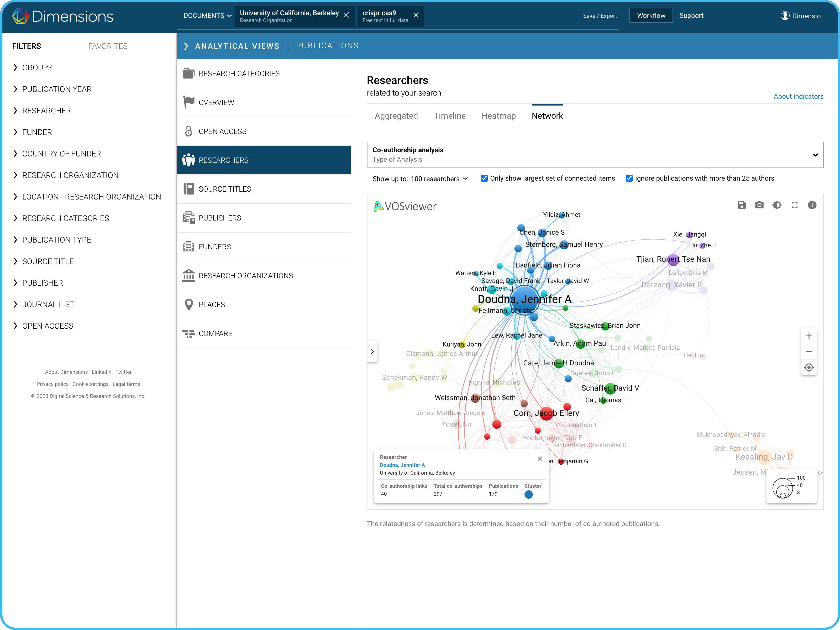Open VOSviewer info icon

pos(812,205)
